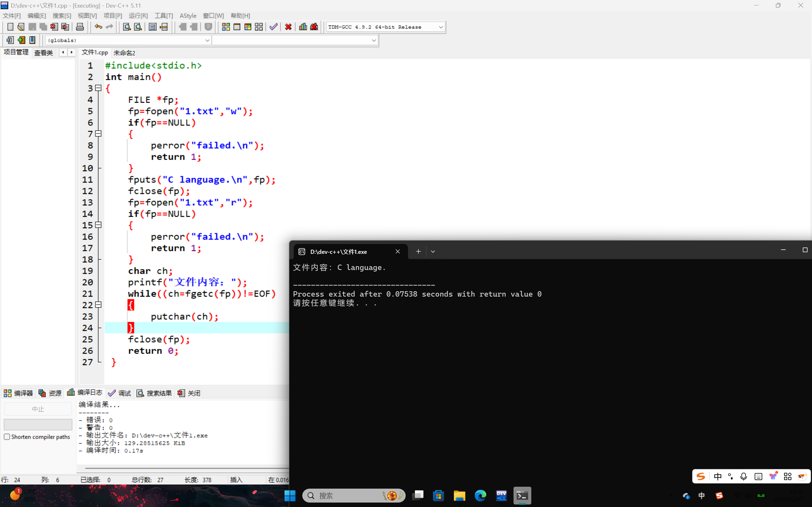Open the TDM-GCC compiler selection dropdown

441,27
